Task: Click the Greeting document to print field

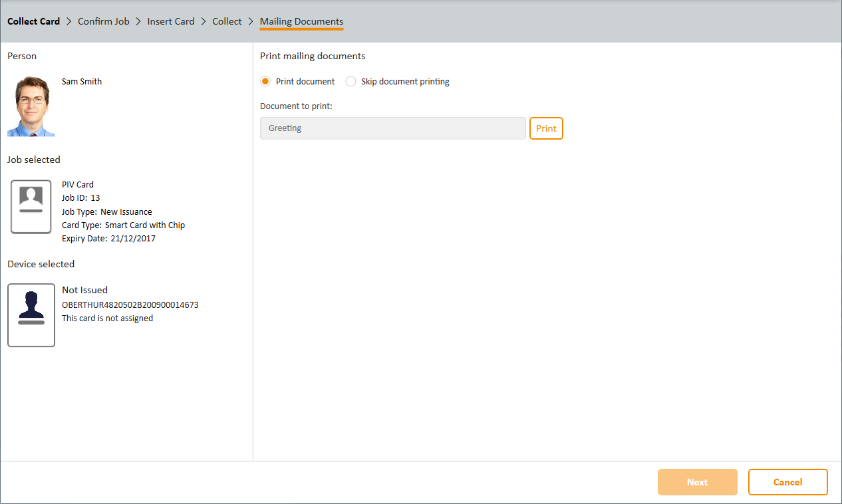Action: click(392, 128)
